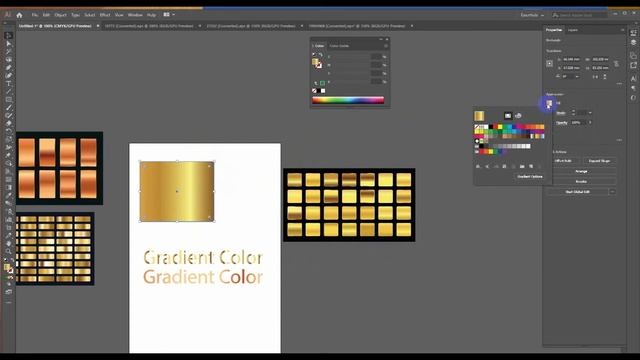Swap fill and stroke in Color panel
This screenshot has width=640, height=360.
tap(321, 54)
